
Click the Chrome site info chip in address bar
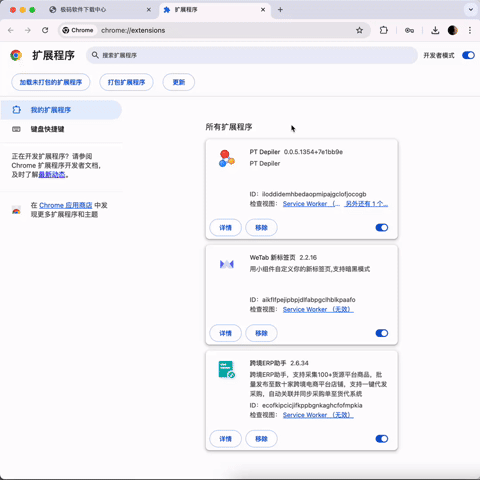point(78,30)
